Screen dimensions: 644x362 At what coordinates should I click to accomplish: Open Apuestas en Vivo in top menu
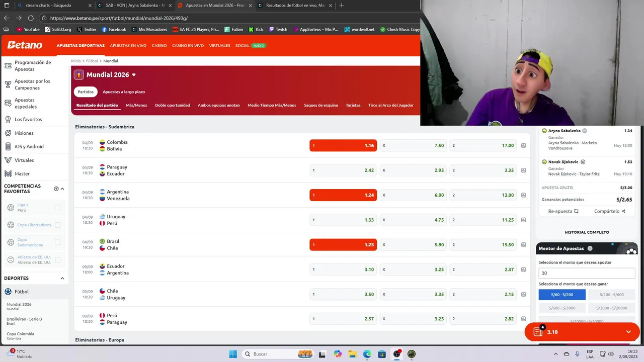click(x=128, y=45)
